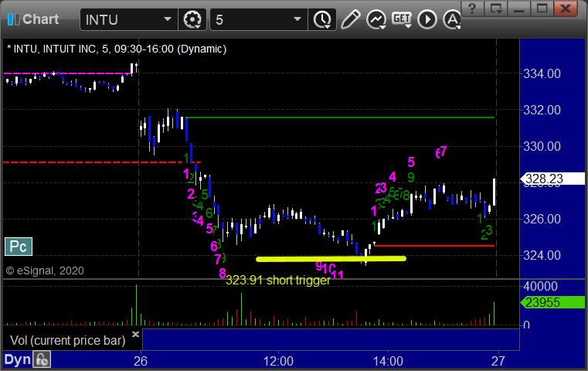This screenshot has height=371, width=588.
Task: Click the 12:00 time axis label
Action: (278, 361)
